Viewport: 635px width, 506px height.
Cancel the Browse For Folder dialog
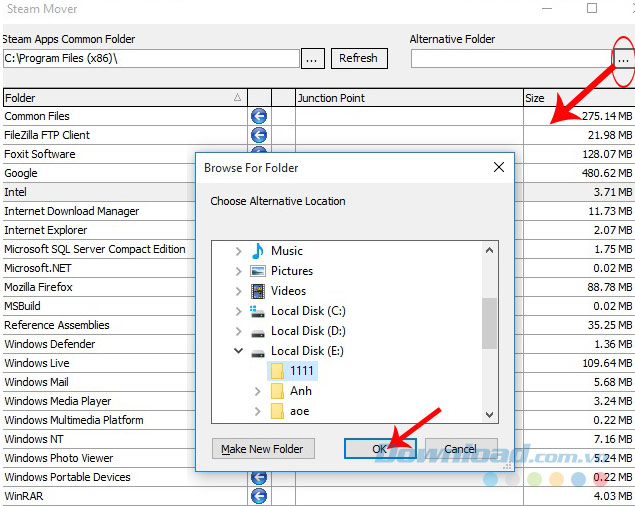(x=460, y=449)
